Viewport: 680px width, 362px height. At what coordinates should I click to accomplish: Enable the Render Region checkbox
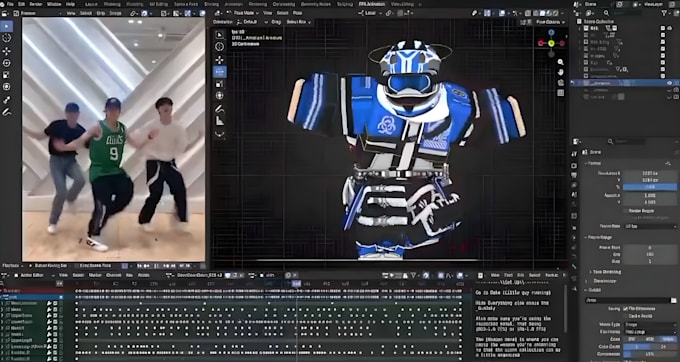click(x=626, y=211)
